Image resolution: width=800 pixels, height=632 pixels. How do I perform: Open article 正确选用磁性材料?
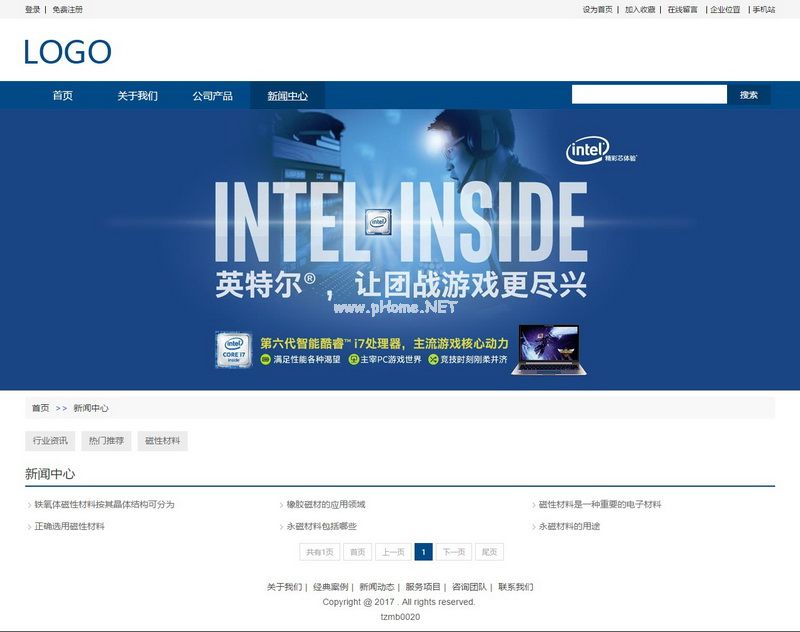(69, 526)
